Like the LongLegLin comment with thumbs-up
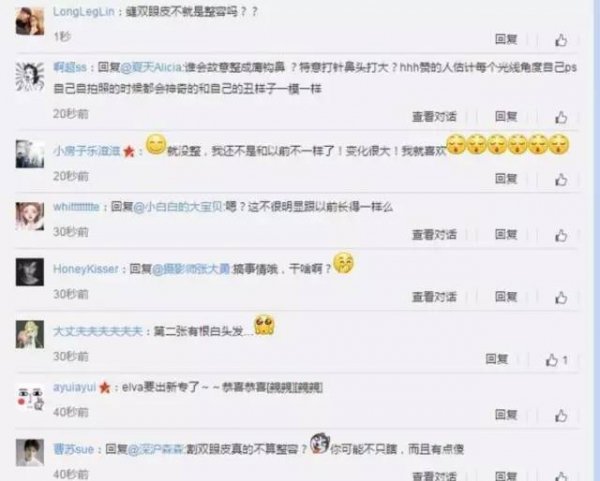 [x=561, y=40]
